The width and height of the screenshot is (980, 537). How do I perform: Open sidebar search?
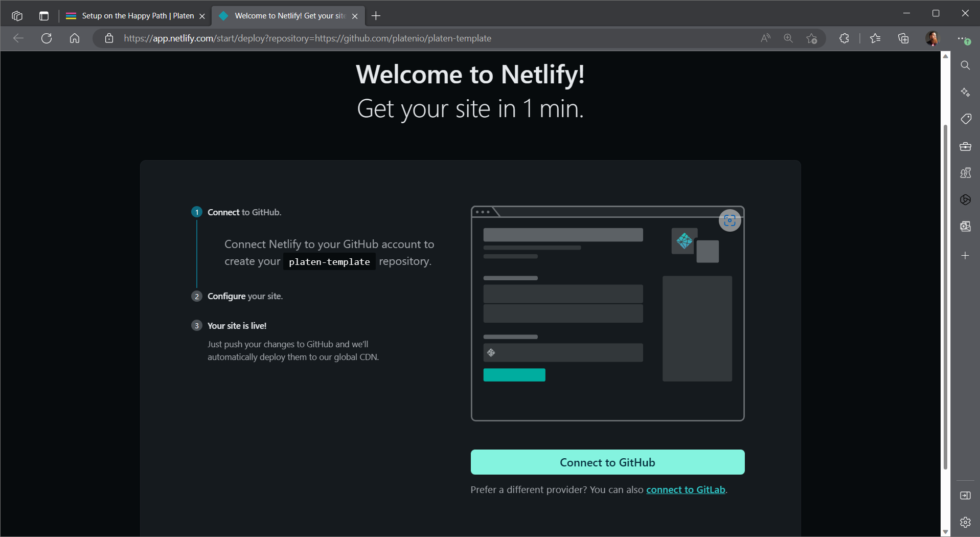(965, 65)
